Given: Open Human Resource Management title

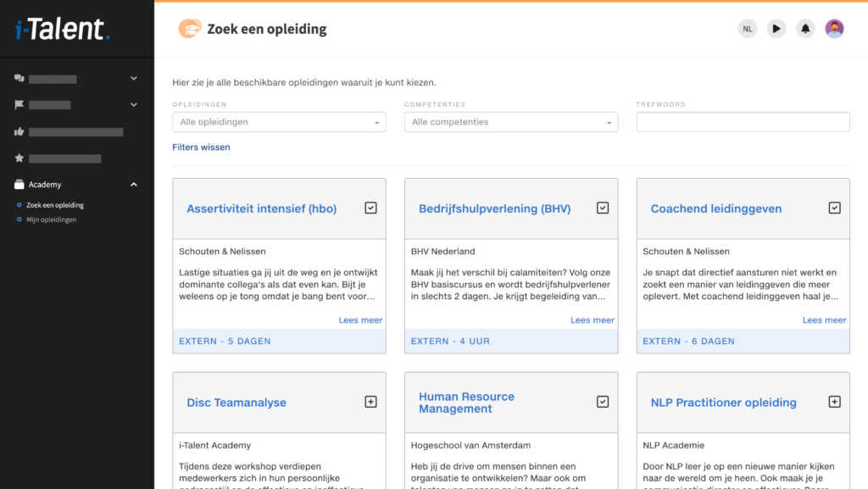Looking at the screenshot, I should tap(467, 403).
